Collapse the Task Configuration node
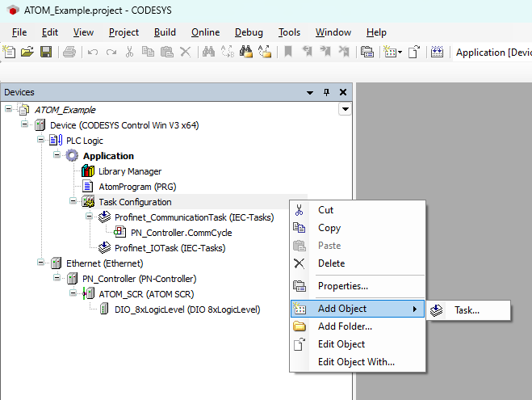Viewport: 532px width, 400px height. click(x=73, y=201)
